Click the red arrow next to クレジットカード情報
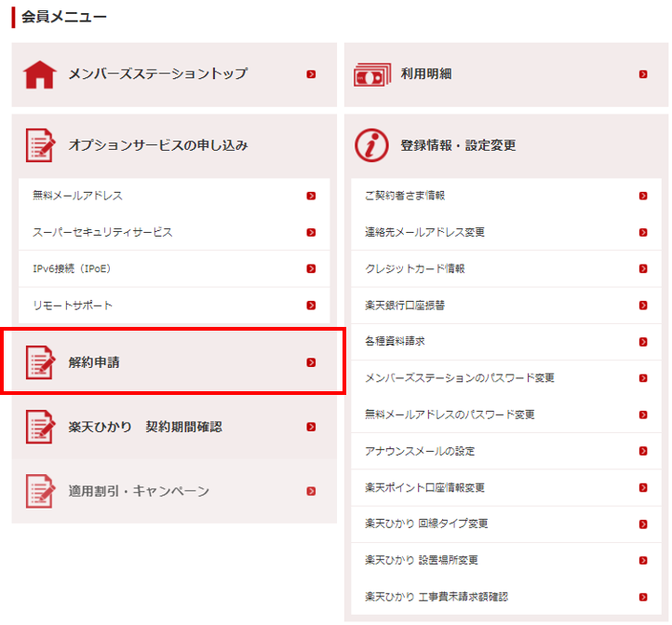672x625 pixels. click(x=643, y=268)
